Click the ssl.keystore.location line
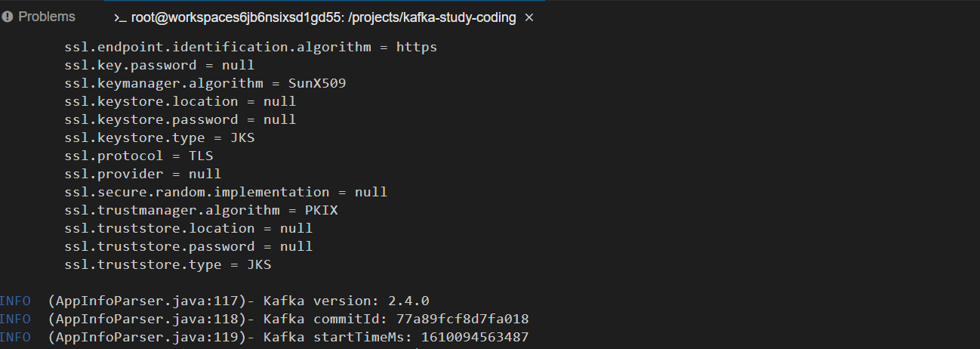The width and height of the screenshot is (980, 349). 180,101
